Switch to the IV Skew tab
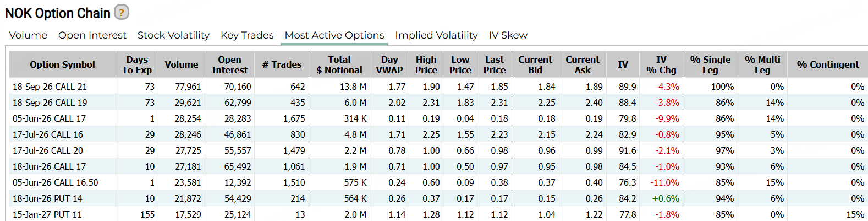 point(508,35)
